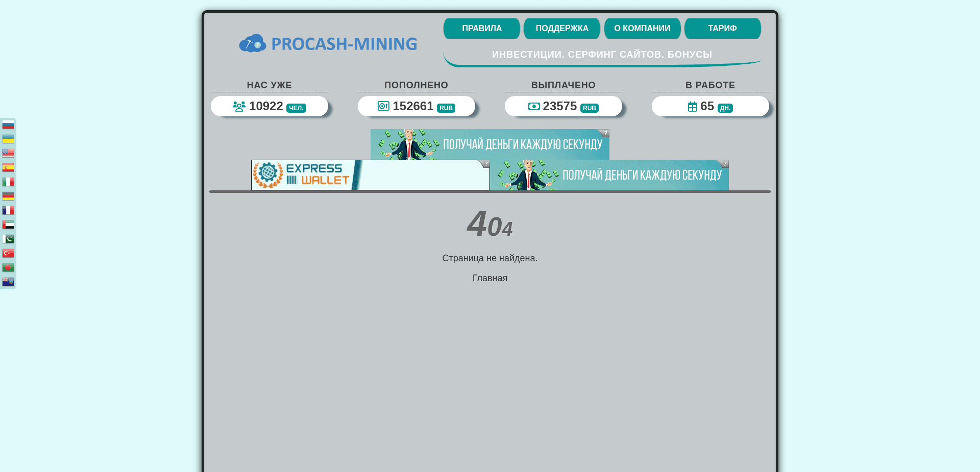Select the US flag for English
The height and width of the screenshot is (472, 980).
[x=8, y=153]
